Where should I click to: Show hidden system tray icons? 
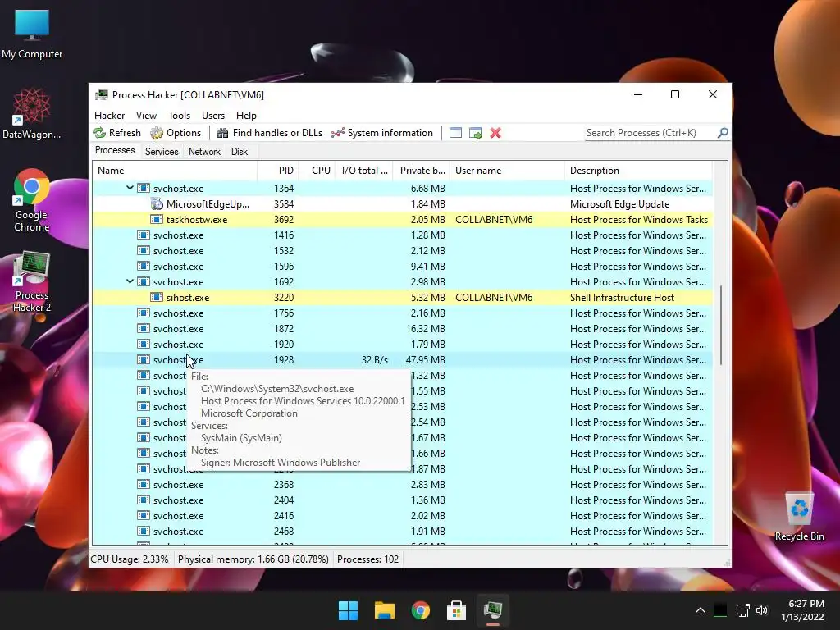tap(701, 610)
